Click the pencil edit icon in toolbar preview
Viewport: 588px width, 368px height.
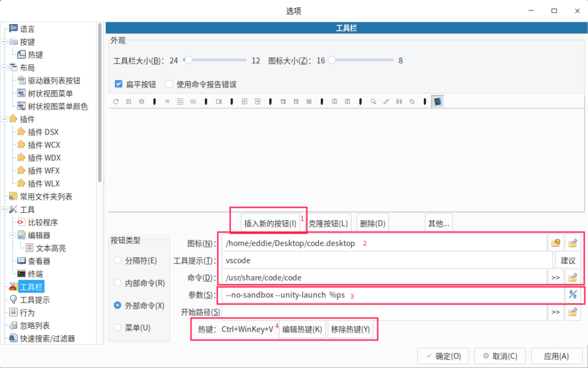385,101
